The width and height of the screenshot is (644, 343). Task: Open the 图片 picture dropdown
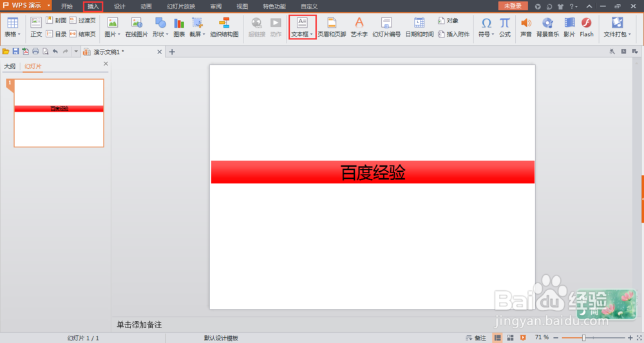click(x=112, y=28)
